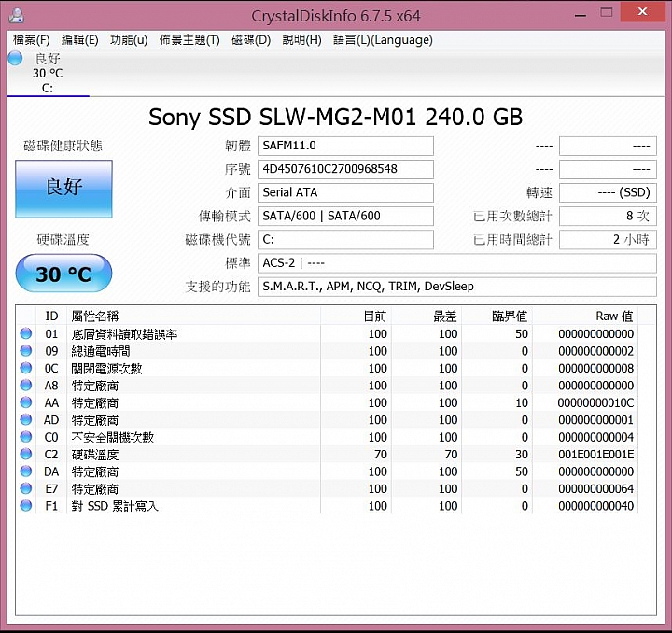
Task: Click the power on hours field 2 小時
Action: (608, 240)
